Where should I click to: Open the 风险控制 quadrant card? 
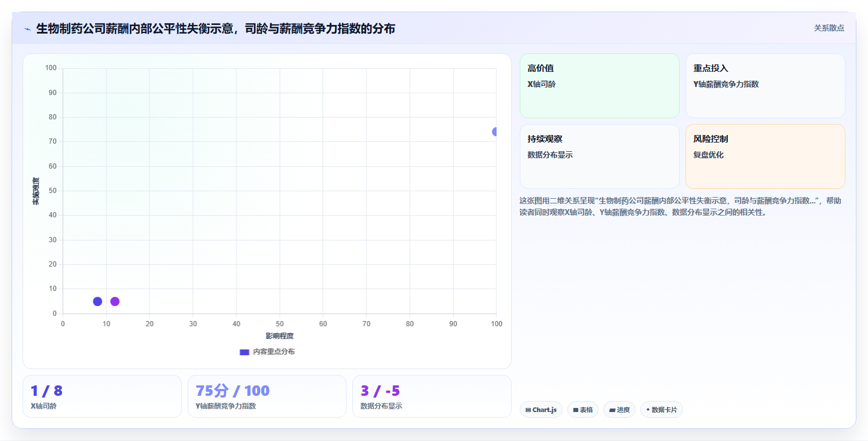pyautogui.click(x=765, y=156)
